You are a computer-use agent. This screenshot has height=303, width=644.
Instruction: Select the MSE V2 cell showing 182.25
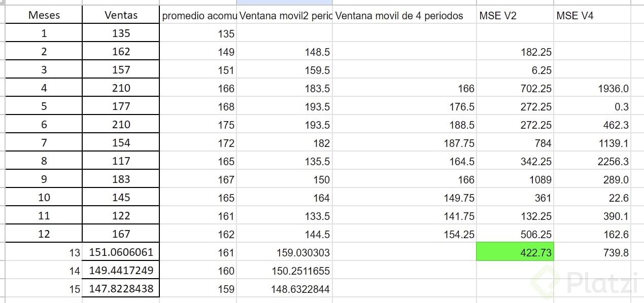point(516,52)
